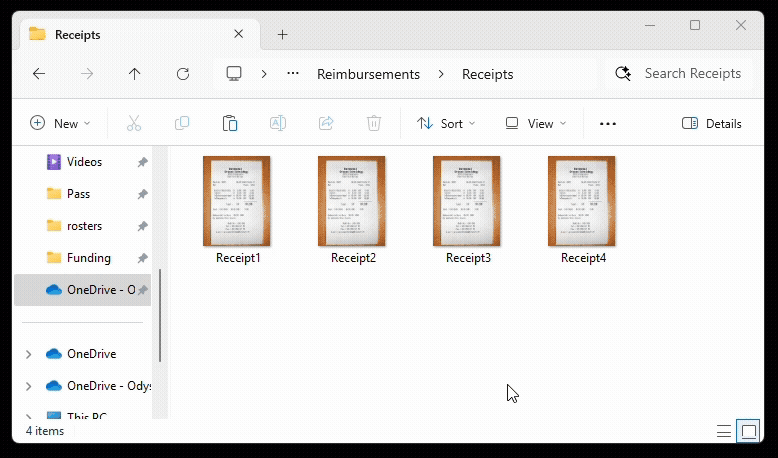Maximize the File Explorer window
The image size is (778, 458).
695,25
